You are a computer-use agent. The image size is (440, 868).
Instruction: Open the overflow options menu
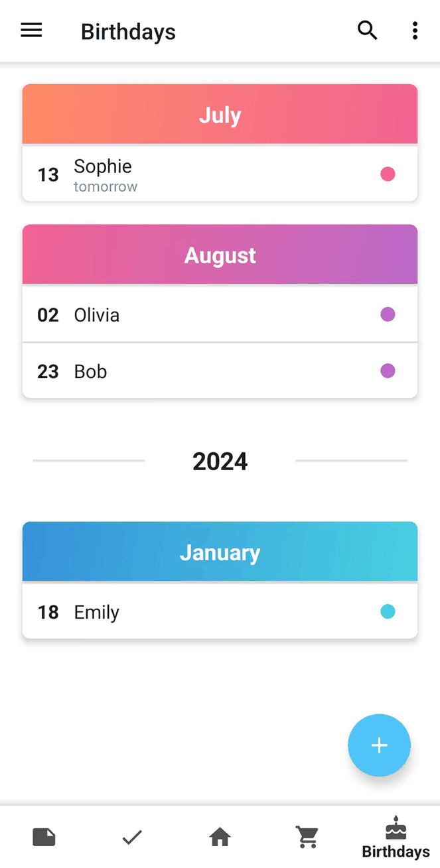coord(415,31)
